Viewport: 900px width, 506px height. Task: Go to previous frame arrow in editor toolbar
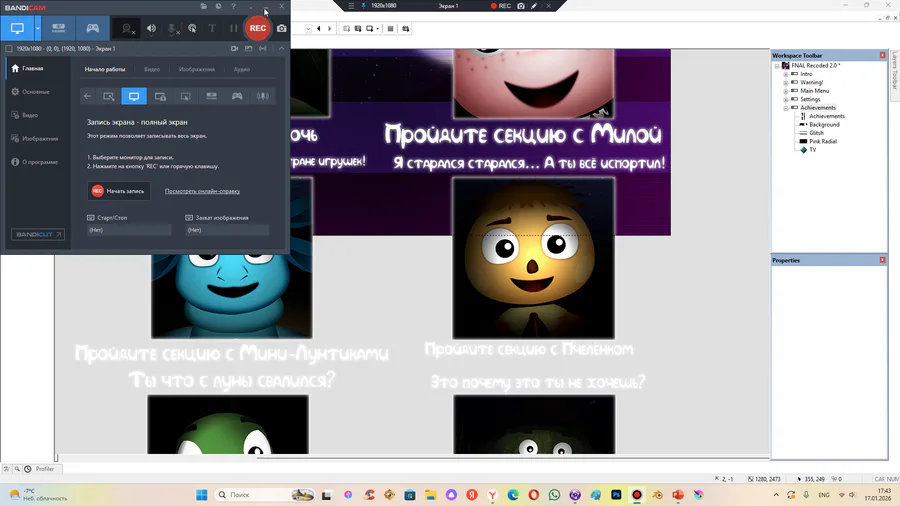pos(319,28)
